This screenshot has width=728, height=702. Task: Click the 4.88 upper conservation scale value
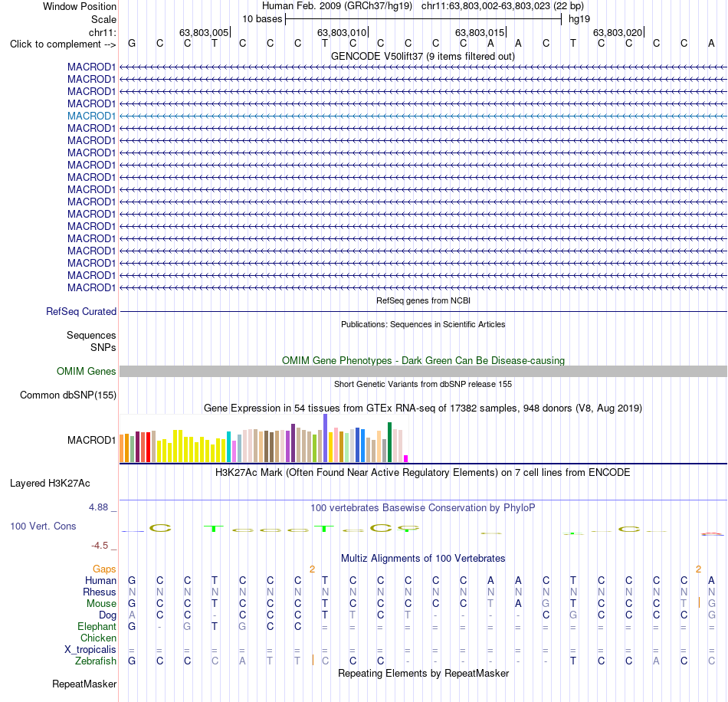[98, 507]
